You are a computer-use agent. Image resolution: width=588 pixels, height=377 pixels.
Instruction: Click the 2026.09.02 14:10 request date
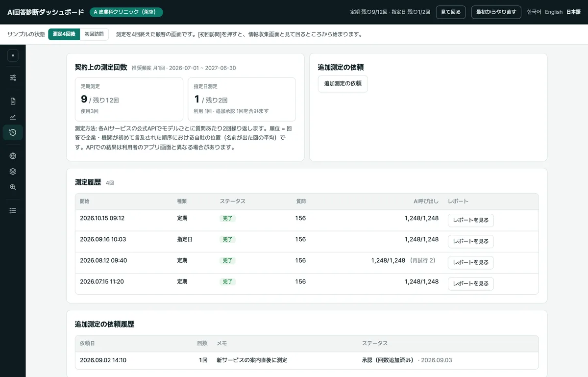point(103,360)
